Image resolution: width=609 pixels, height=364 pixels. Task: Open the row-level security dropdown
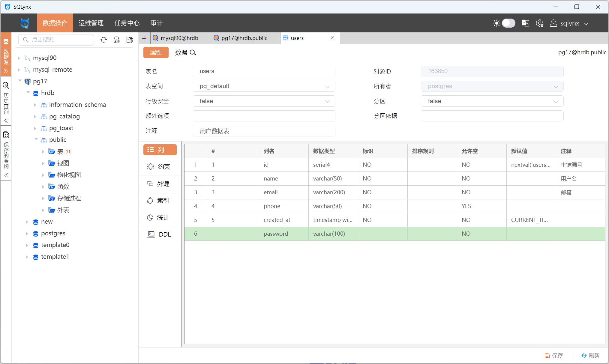pos(264,101)
